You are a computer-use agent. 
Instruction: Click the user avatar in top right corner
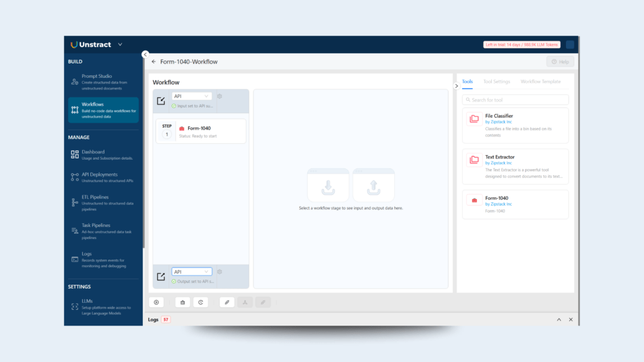[x=570, y=45]
